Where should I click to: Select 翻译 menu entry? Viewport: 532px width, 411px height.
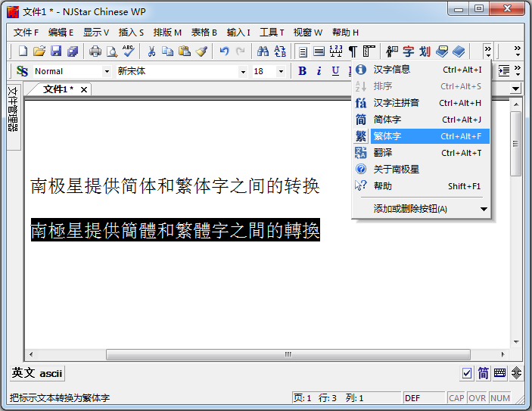coord(422,153)
